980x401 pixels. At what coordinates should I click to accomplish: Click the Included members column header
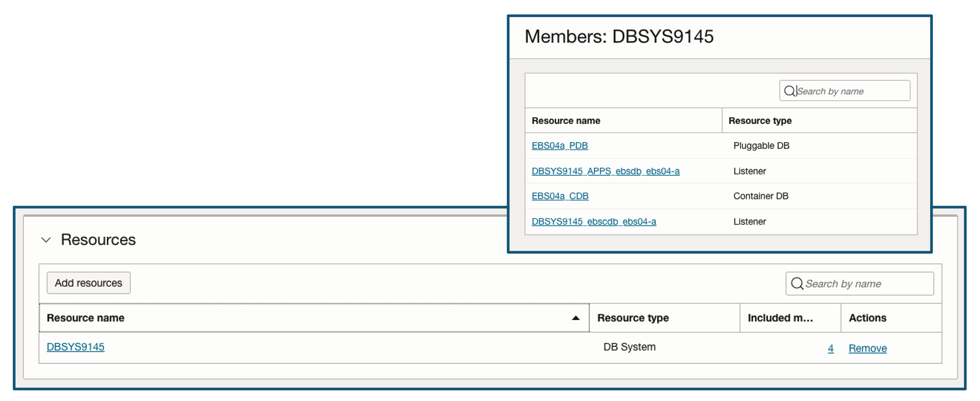(x=780, y=318)
